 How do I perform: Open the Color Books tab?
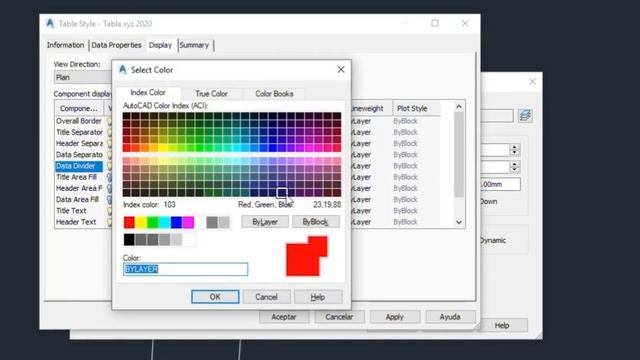274,93
